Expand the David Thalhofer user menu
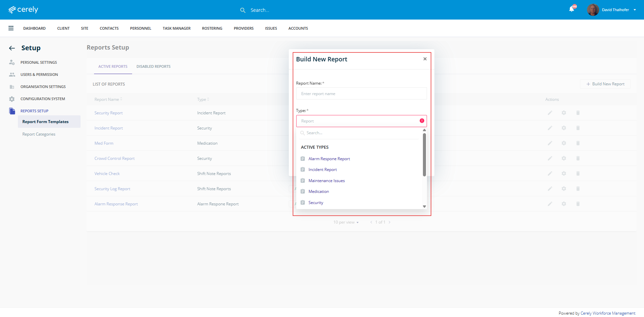This screenshot has width=644, height=317. click(635, 10)
